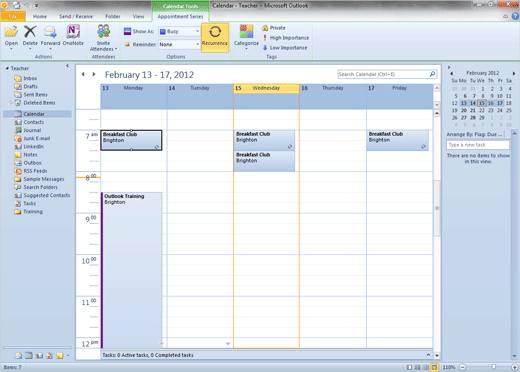The width and height of the screenshot is (520, 372).
Task: Select Thursday 16 day header
Action: pos(333,88)
